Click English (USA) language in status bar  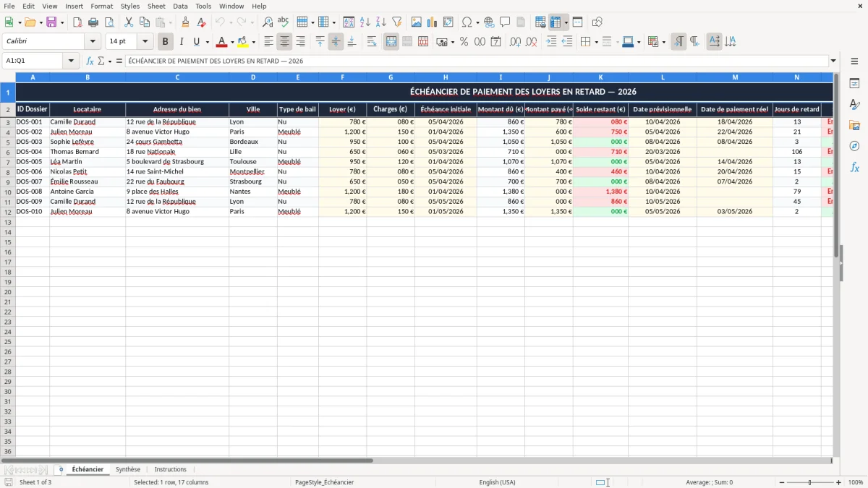(x=497, y=482)
